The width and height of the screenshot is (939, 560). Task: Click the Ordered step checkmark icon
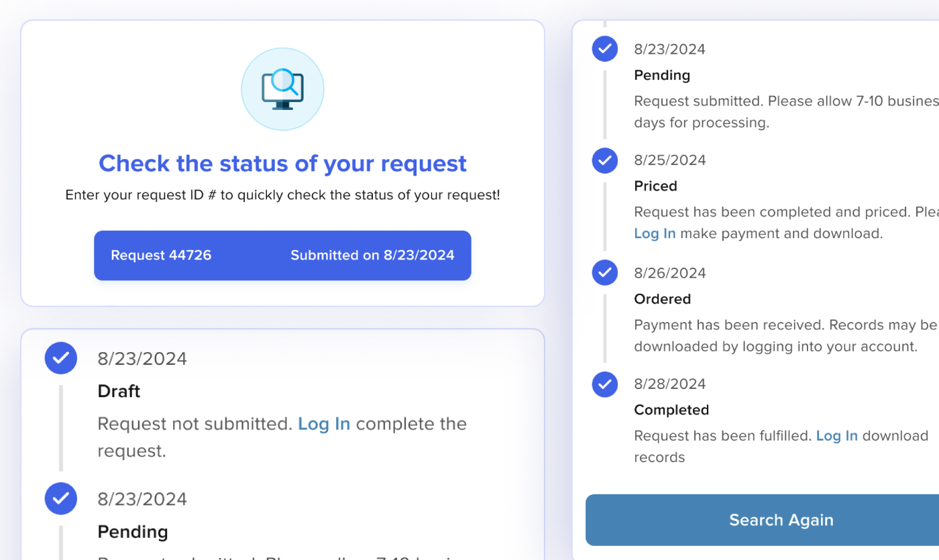605,272
